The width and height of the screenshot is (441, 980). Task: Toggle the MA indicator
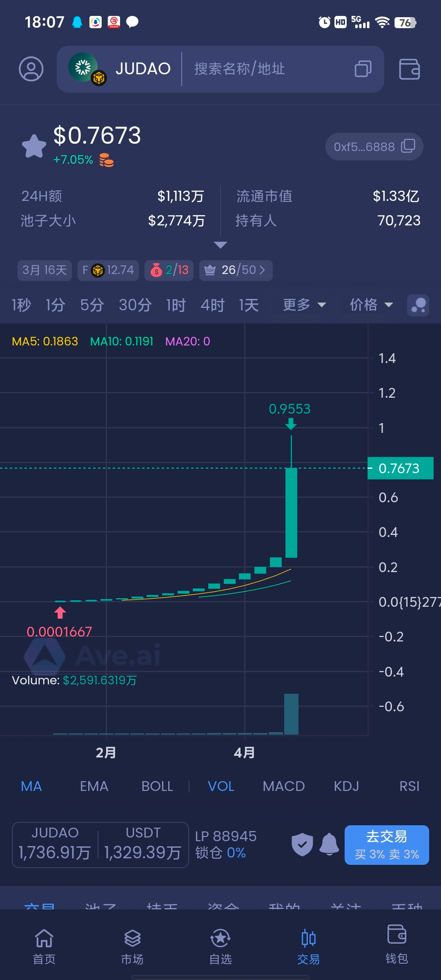[x=31, y=786]
